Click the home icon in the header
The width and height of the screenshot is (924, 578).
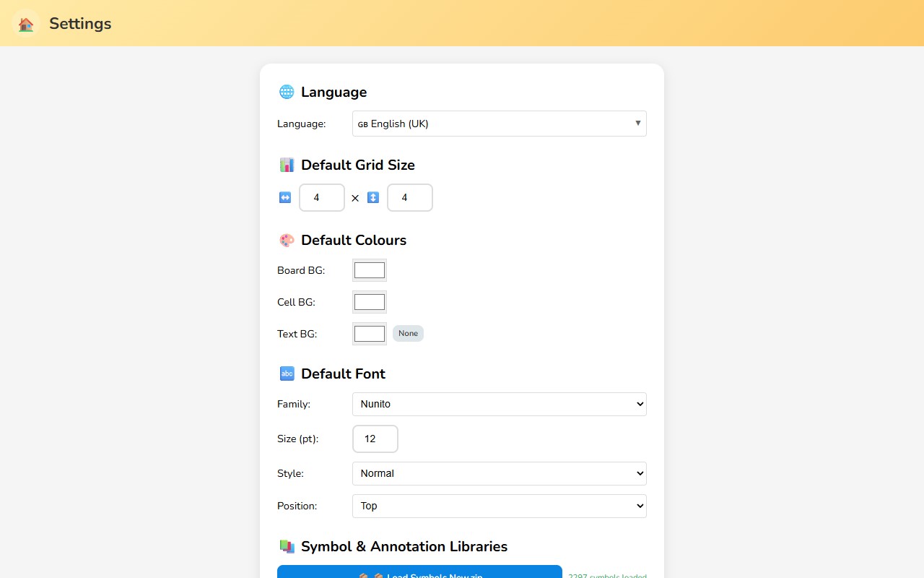(x=25, y=23)
